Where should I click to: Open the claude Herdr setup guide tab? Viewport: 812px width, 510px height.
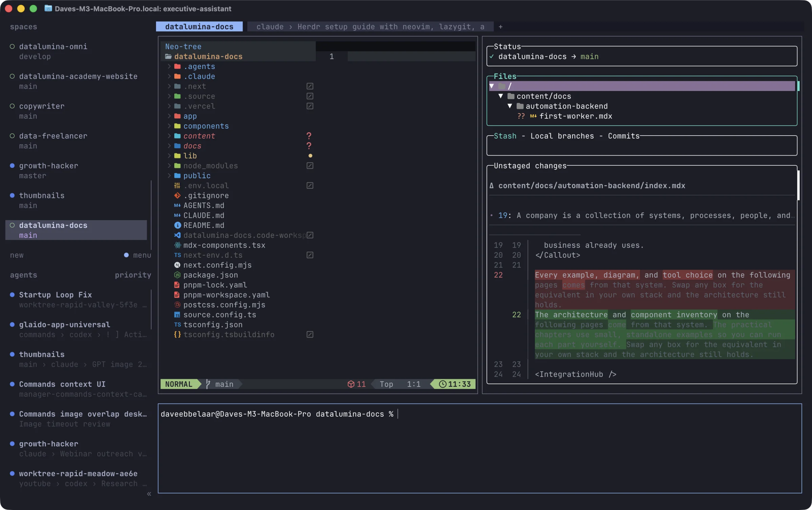(370, 27)
